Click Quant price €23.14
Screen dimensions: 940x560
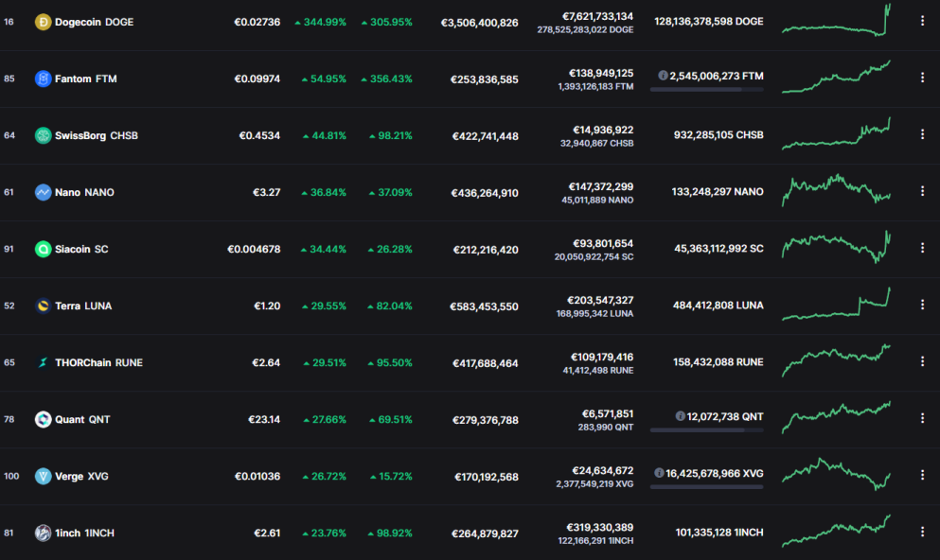pos(264,419)
